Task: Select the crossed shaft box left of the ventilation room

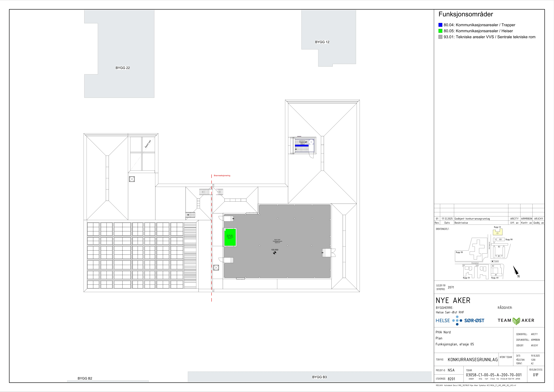Action: tap(216, 268)
